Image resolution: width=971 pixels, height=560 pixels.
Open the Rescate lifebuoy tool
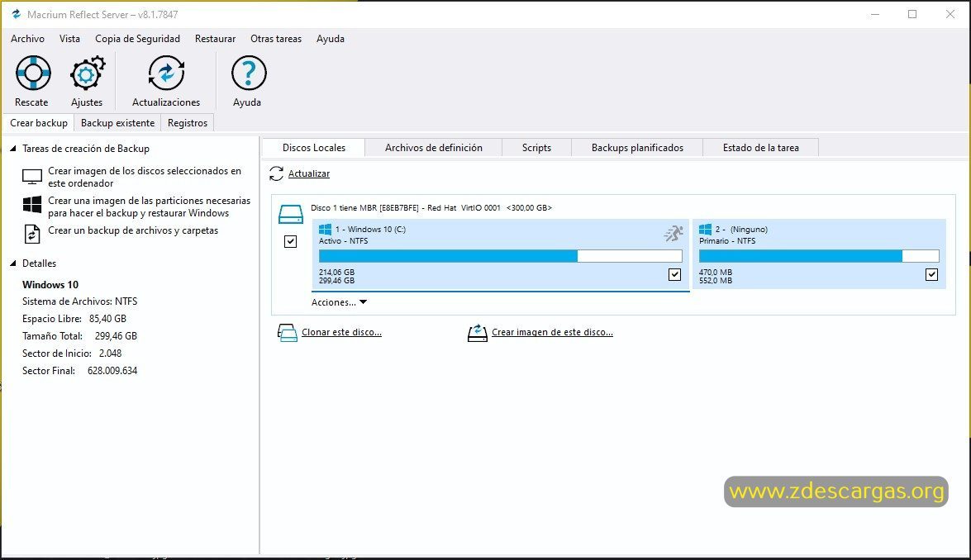tap(33, 73)
